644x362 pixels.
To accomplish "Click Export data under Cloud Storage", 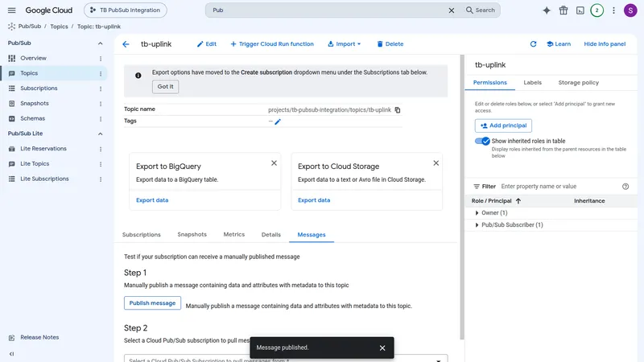I will tap(314, 200).
